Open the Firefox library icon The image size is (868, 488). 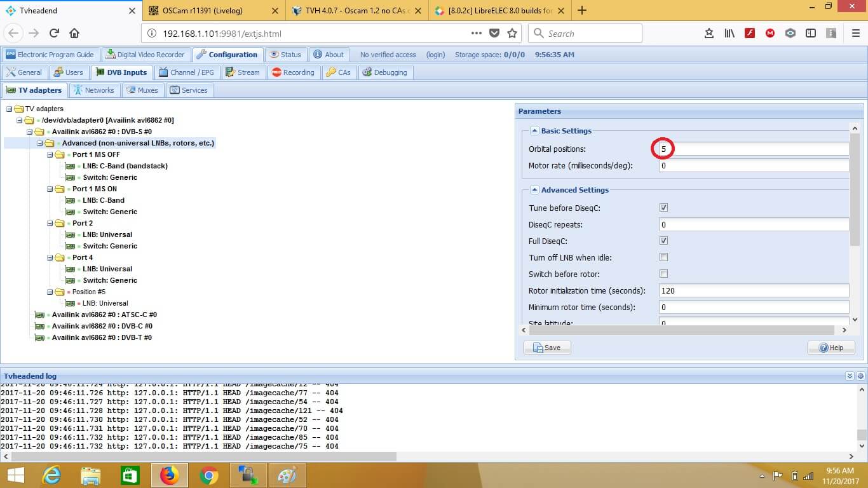(729, 34)
